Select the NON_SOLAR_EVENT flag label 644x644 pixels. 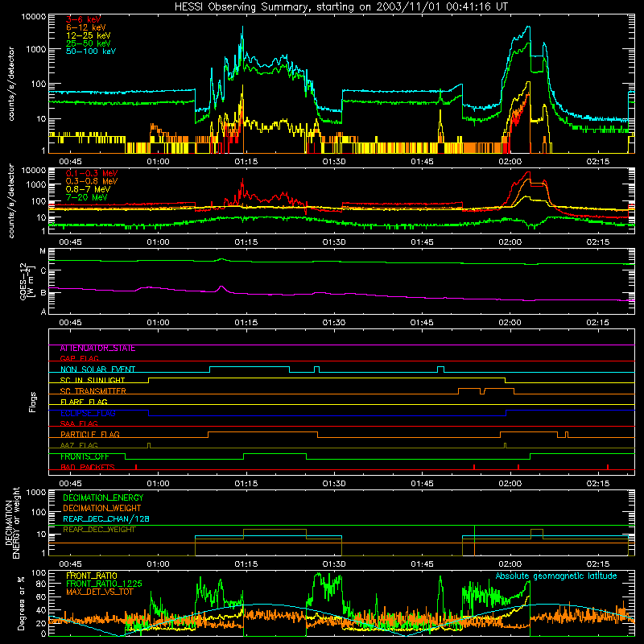(x=97, y=369)
